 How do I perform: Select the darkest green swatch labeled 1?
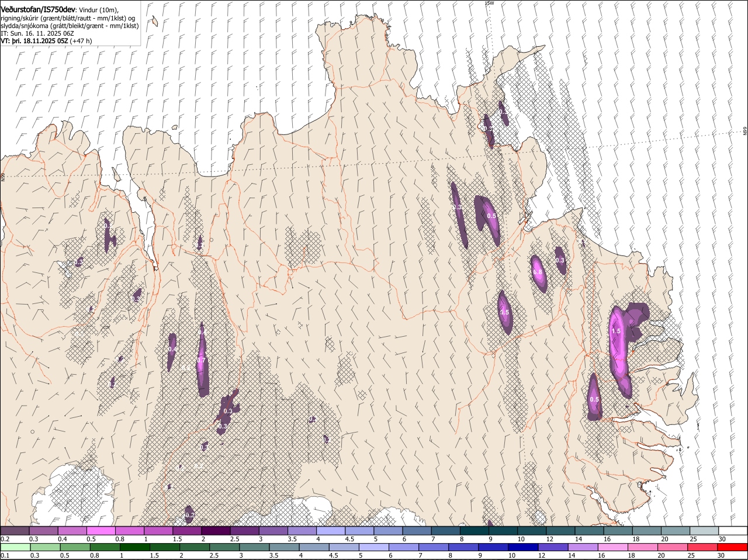coord(135,547)
